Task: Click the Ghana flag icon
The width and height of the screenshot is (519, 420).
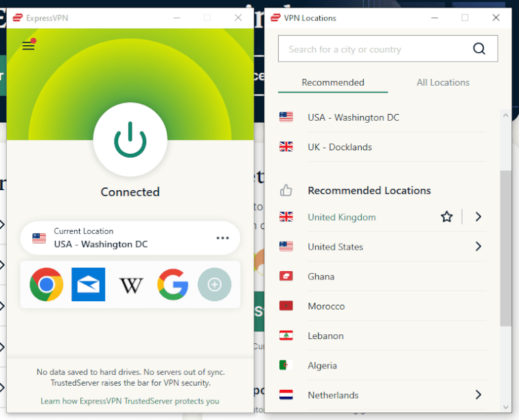Action: (286, 276)
